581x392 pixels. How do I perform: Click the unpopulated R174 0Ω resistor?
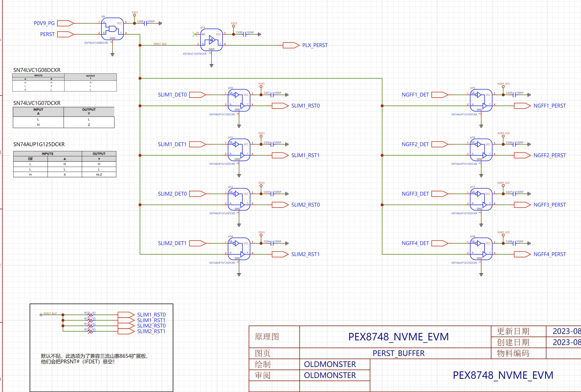pyautogui.click(x=90, y=331)
